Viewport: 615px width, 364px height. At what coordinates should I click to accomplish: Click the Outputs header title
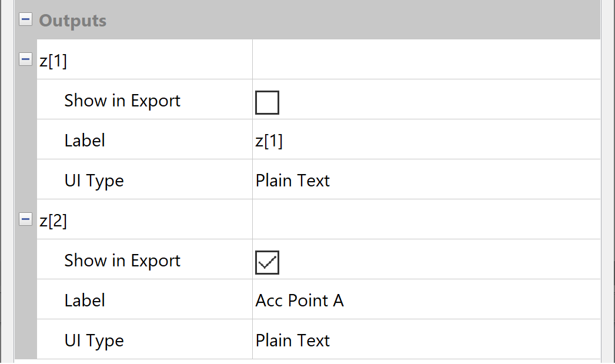72,21
